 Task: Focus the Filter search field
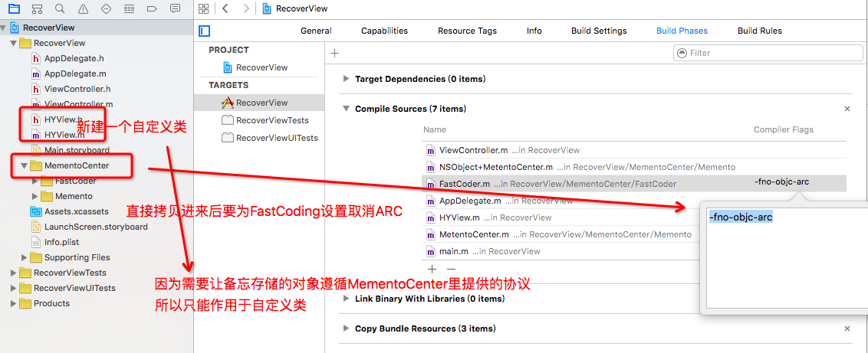click(768, 53)
